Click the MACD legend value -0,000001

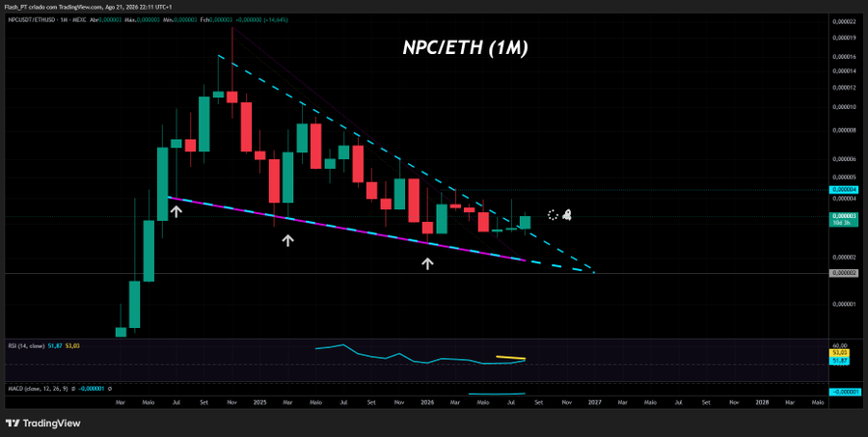(x=91, y=389)
